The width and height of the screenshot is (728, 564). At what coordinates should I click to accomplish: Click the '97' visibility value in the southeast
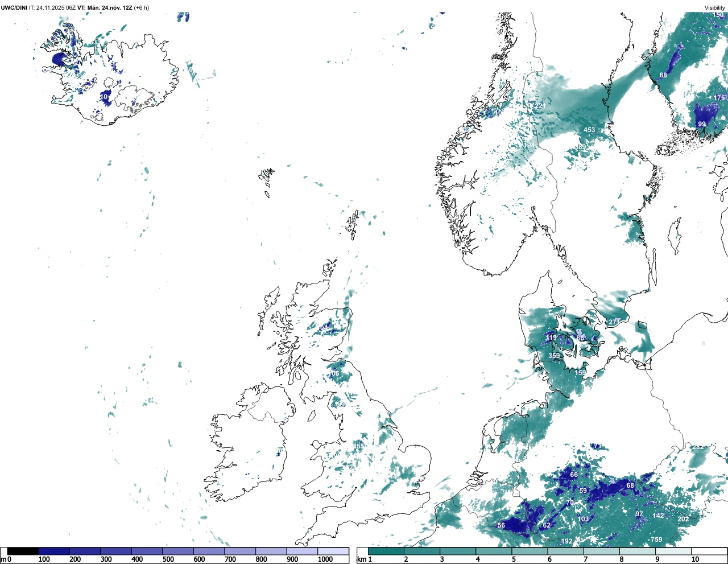639,514
